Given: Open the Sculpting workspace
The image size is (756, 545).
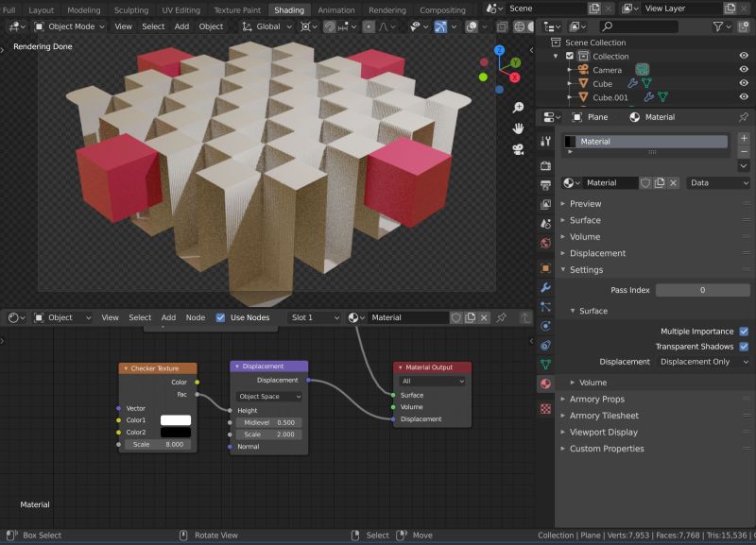Looking at the screenshot, I should [130, 10].
